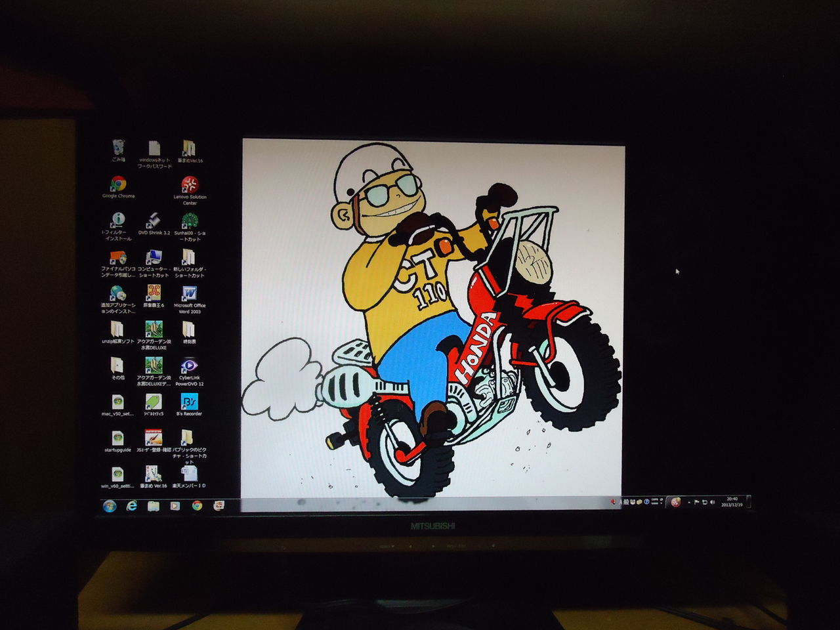Screen dimensions: 840x630
Task: Open the win_v60_setti... file icon
Action: [x=117, y=477]
